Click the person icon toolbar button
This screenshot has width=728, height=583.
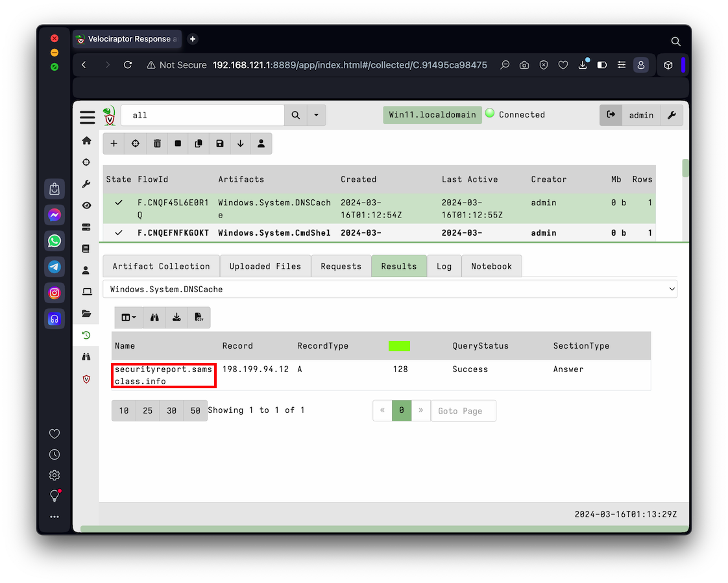261,143
